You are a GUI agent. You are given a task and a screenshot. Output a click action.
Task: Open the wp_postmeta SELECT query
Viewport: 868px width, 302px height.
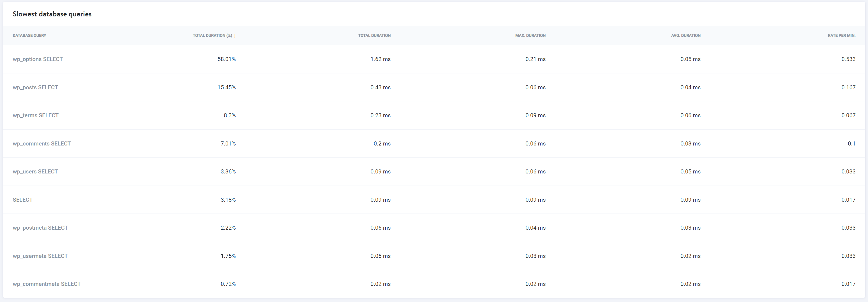click(41, 228)
